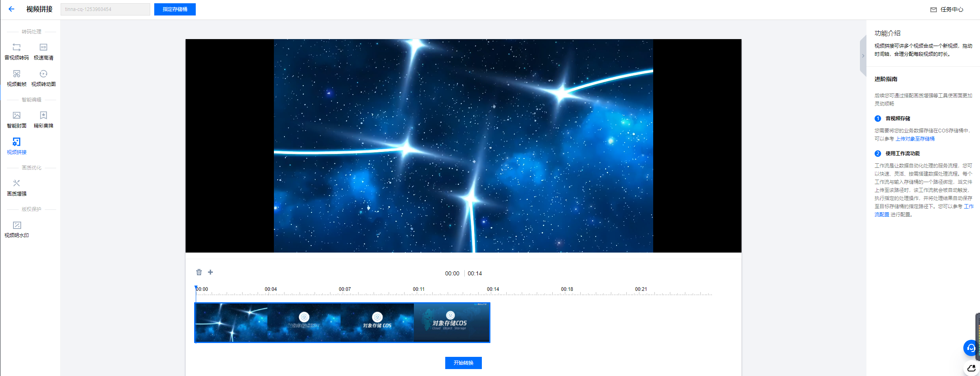Click the 音视频存储 step one title

898,119
